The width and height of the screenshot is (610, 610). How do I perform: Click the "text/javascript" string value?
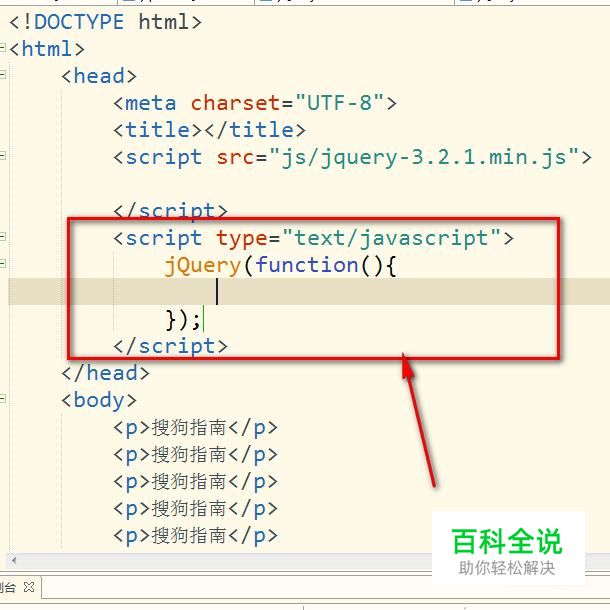(x=391, y=238)
